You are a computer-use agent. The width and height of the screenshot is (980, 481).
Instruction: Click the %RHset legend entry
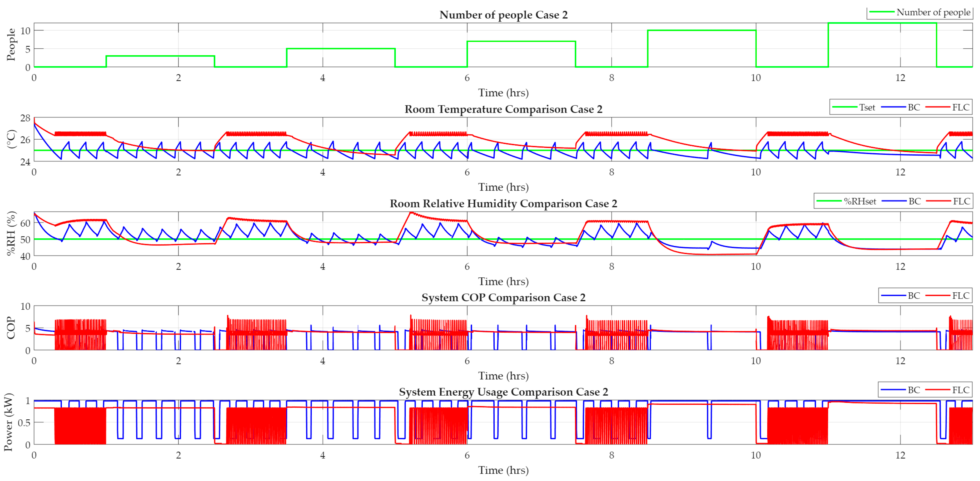tap(847, 201)
